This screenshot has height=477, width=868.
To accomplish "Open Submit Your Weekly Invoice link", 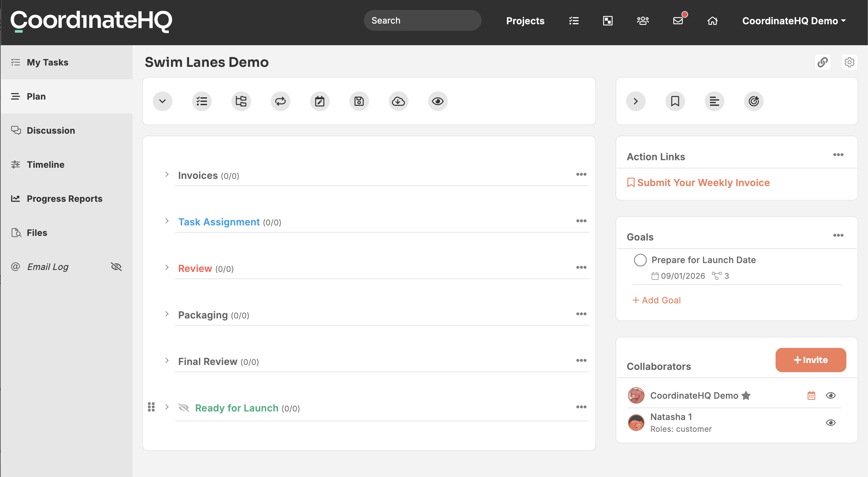I will 698,182.
